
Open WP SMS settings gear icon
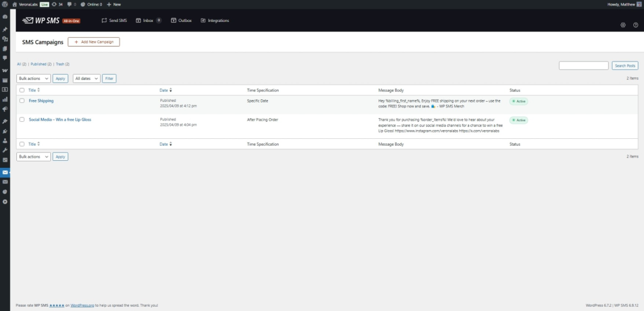(x=623, y=25)
